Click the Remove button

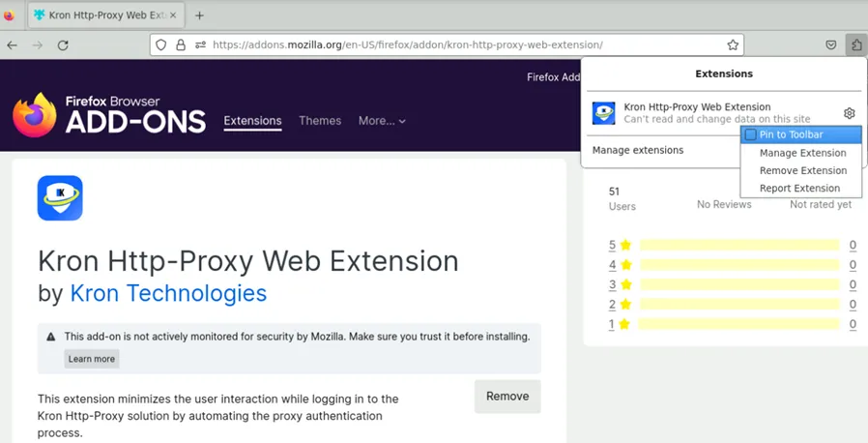tap(507, 397)
